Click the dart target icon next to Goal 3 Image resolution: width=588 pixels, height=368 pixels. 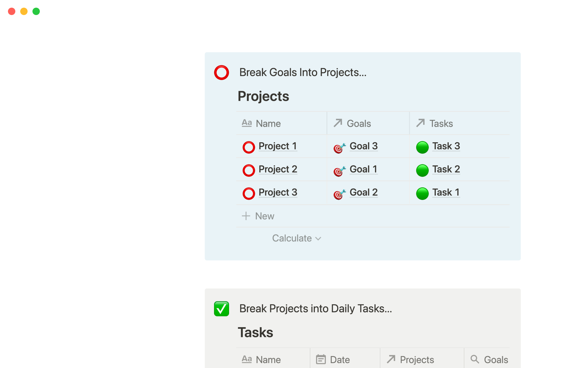339,148
